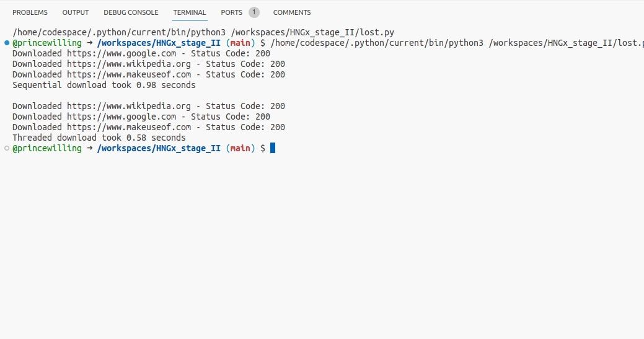
Task: Click the hollow gray prompt decoration circle
Action: click(6, 148)
